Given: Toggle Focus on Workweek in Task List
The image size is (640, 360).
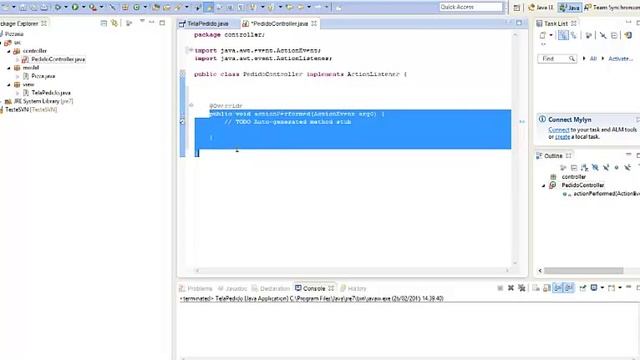Looking at the screenshot, I should point(589,36).
